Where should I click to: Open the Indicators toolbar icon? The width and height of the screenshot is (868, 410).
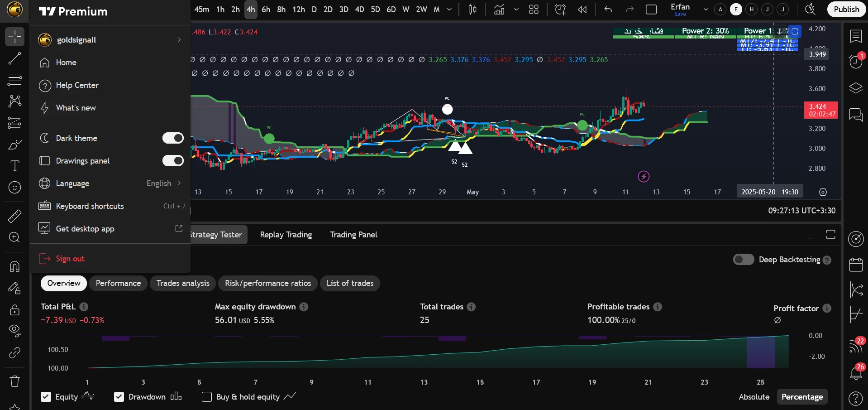[x=499, y=10]
